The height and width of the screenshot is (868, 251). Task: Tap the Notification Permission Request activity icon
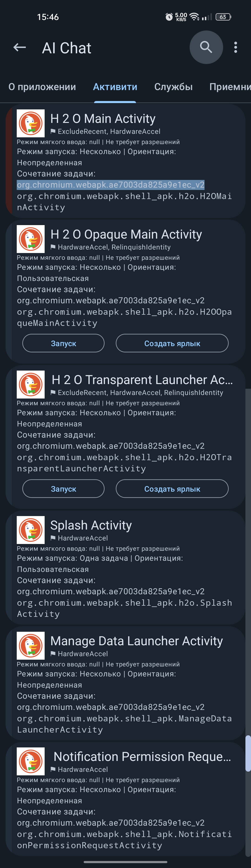pos(31,761)
